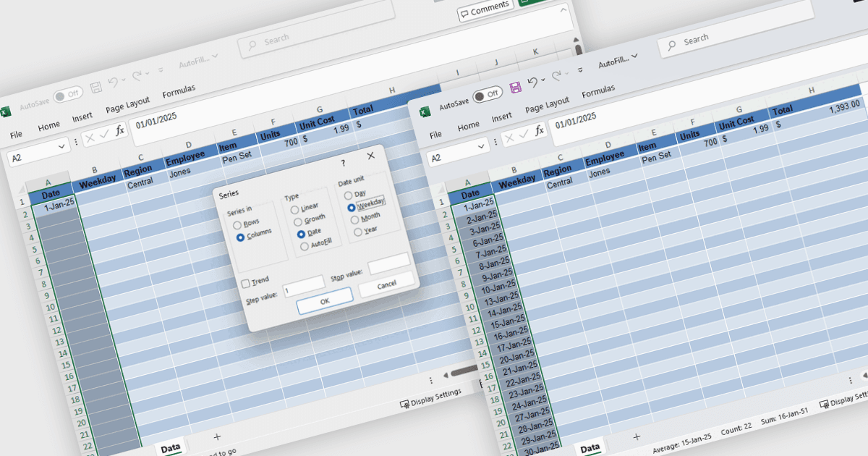Open Undo history dropdown in right window

(x=542, y=80)
